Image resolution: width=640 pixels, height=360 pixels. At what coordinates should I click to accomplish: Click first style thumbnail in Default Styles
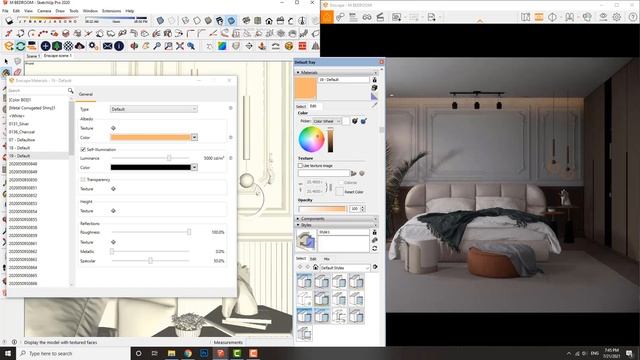click(304, 281)
